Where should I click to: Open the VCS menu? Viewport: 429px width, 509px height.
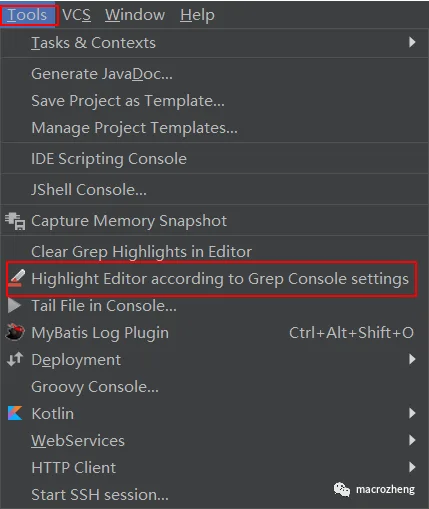tap(76, 15)
